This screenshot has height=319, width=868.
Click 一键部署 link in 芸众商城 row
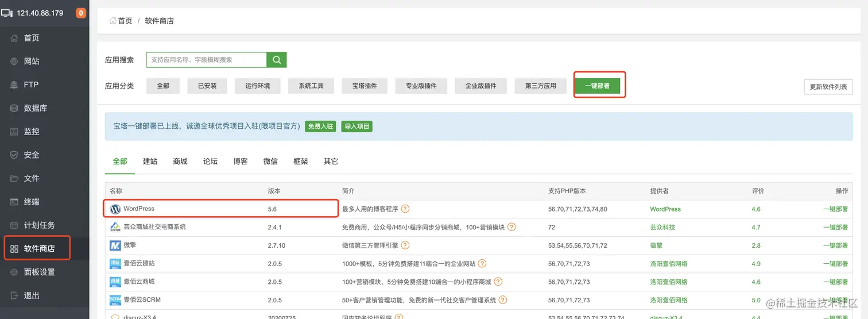[x=835, y=227]
